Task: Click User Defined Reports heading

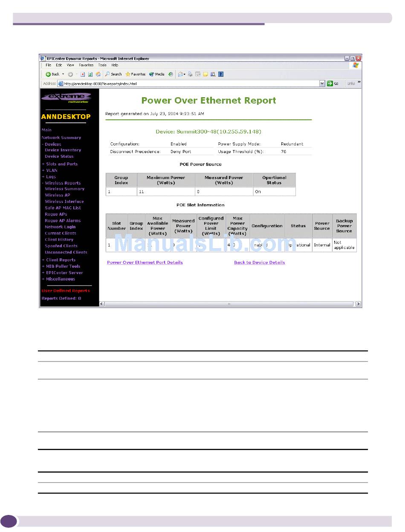Action: pos(66,291)
